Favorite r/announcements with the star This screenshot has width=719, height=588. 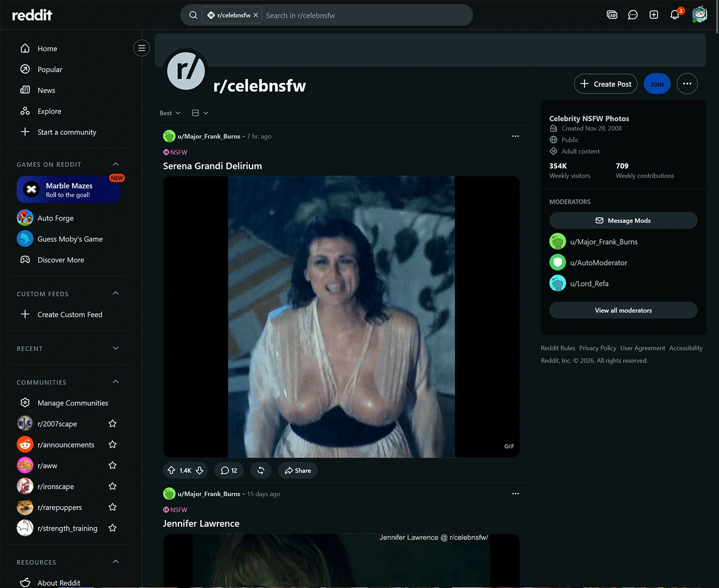coord(112,444)
